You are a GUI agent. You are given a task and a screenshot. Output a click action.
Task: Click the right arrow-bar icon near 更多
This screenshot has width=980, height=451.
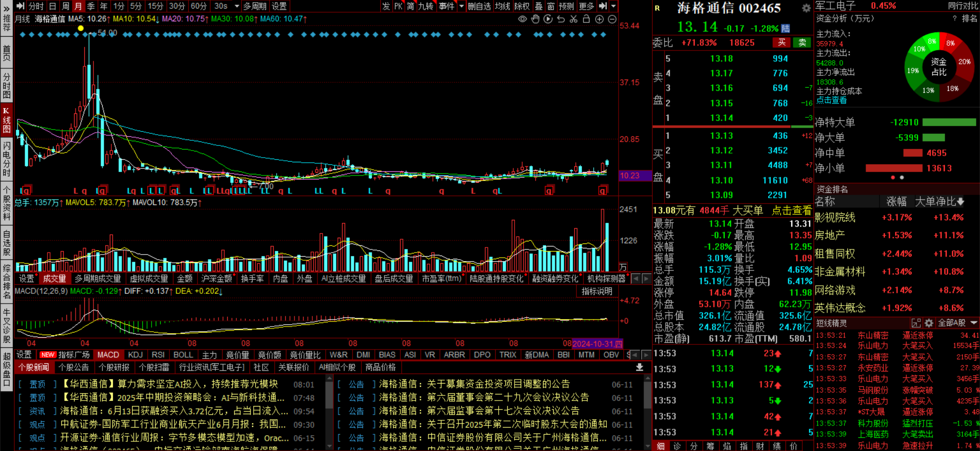pos(603,6)
